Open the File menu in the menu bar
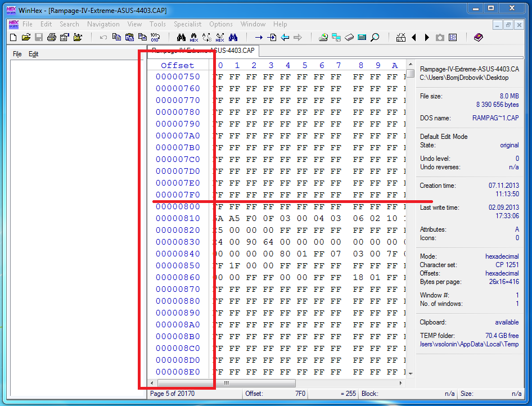The height and width of the screenshot is (406, 532). [28, 24]
